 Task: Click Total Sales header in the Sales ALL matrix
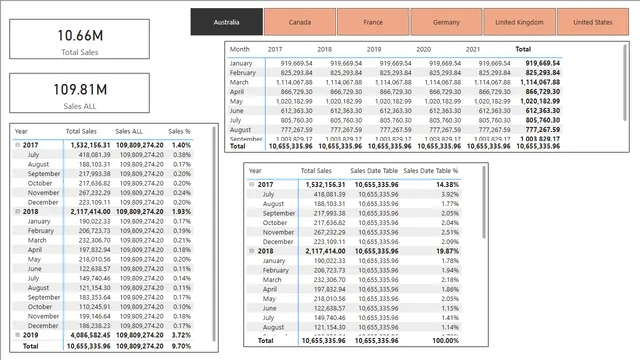(81, 131)
